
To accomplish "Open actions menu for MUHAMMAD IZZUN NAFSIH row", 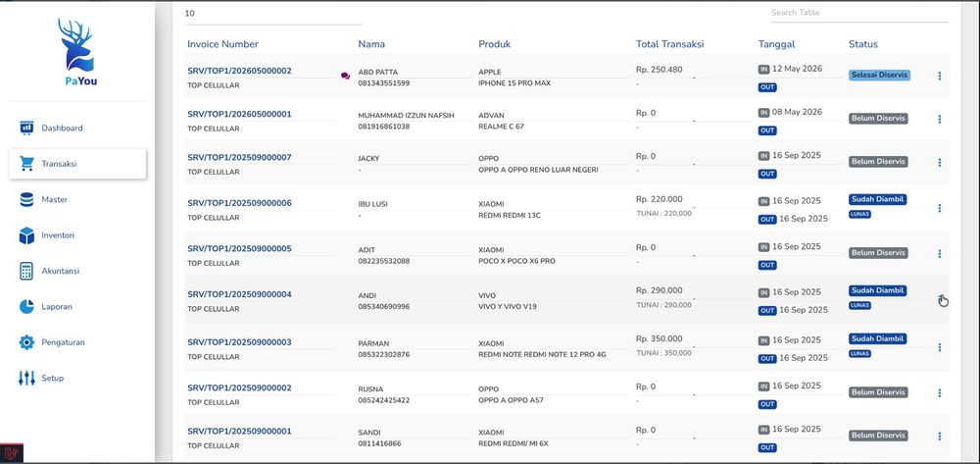I will click(940, 119).
